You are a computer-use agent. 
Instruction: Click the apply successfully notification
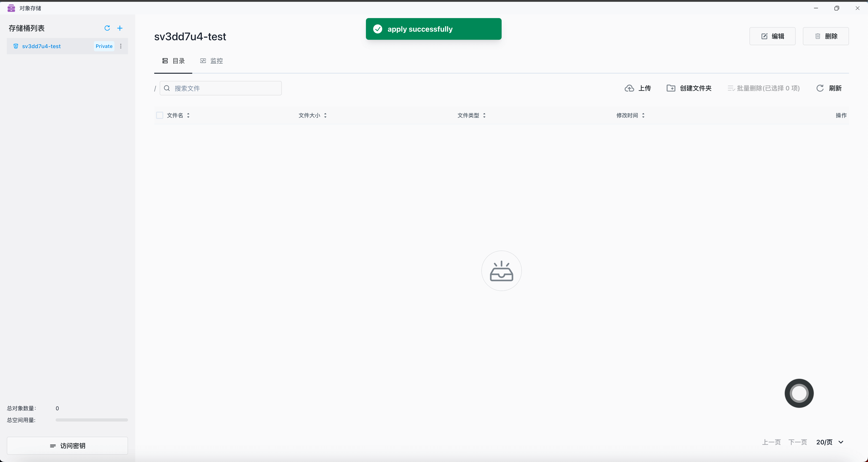(434, 29)
